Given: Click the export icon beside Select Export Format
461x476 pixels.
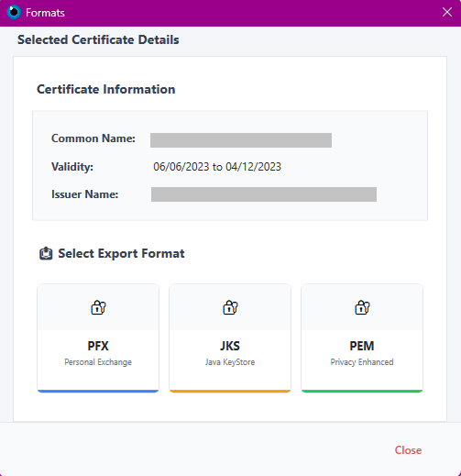Looking at the screenshot, I should coord(46,253).
